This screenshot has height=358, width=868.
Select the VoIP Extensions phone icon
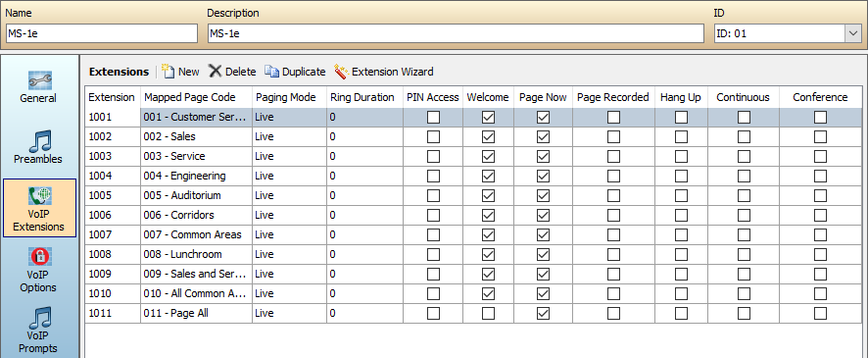tap(40, 197)
